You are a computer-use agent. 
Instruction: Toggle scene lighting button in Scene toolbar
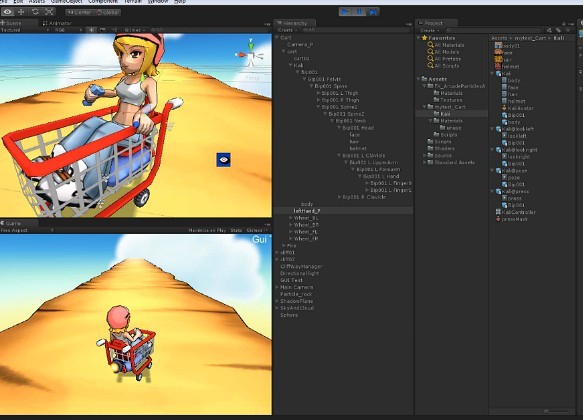pos(91,30)
